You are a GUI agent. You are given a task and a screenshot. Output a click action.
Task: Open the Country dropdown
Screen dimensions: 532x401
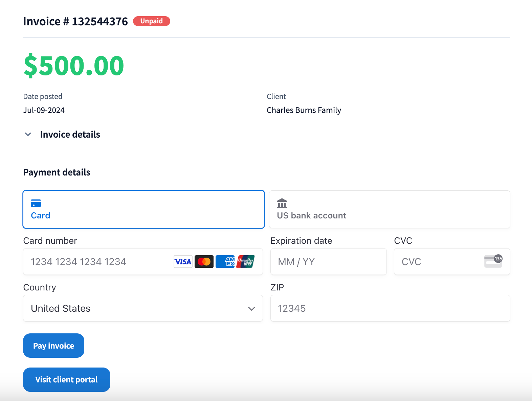point(143,308)
